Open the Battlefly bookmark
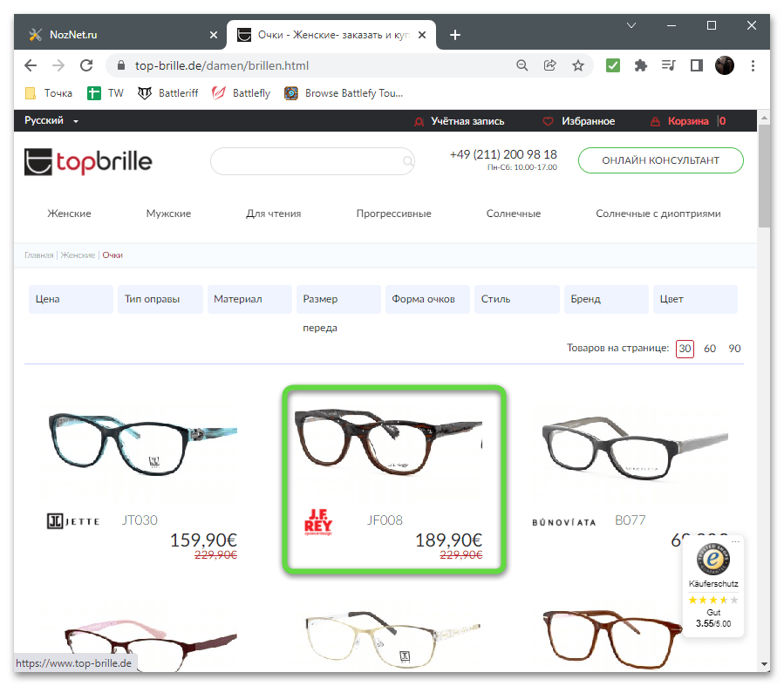This screenshot has height=686, width=784. pos(241,93)
